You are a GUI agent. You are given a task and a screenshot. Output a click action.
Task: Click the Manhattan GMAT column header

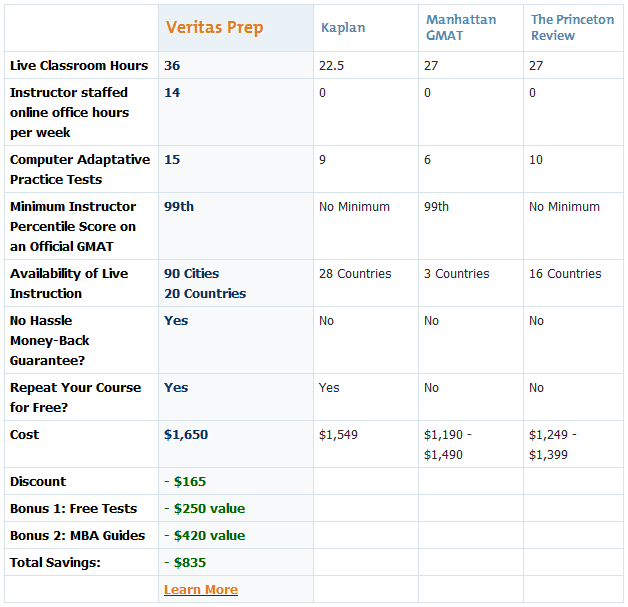(461, 28)
